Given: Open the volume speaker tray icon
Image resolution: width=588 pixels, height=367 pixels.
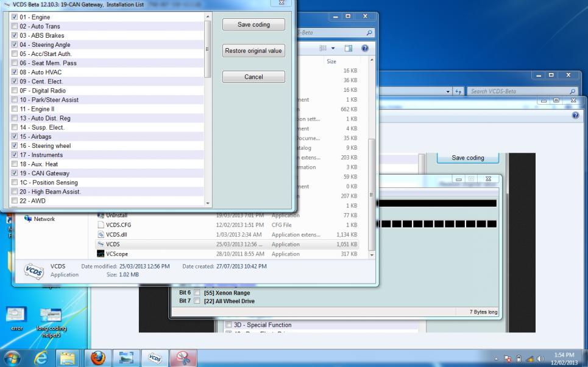Looking at the screenshot, I should click(540, 358).
